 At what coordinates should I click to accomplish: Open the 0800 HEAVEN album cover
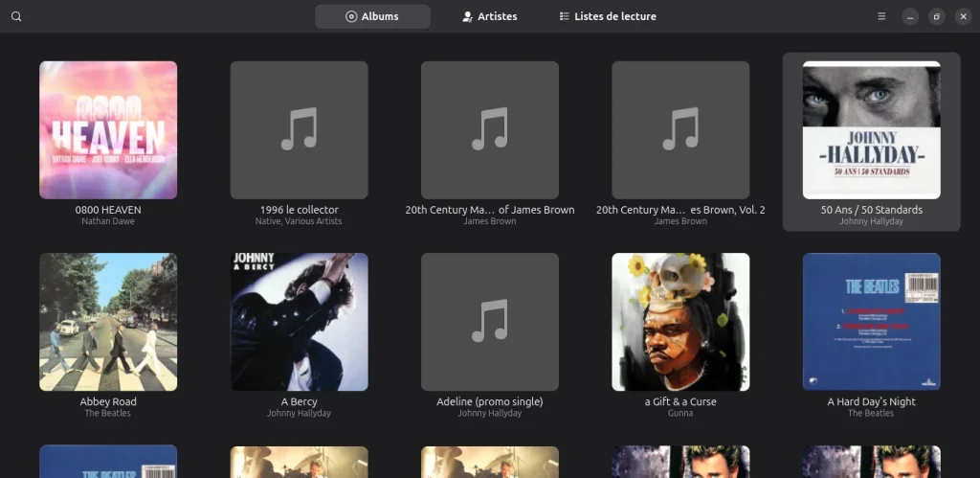(x=108, y=130)
